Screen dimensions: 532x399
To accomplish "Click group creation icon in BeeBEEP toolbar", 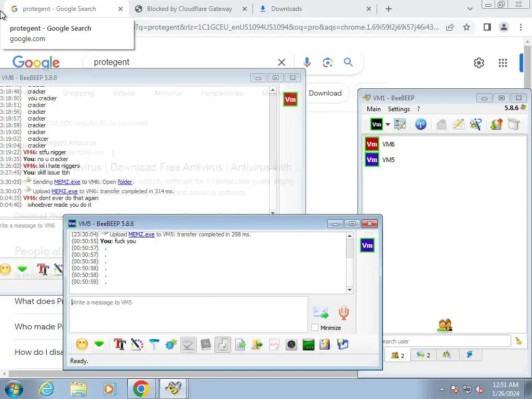I will click(x=476, y=124).
